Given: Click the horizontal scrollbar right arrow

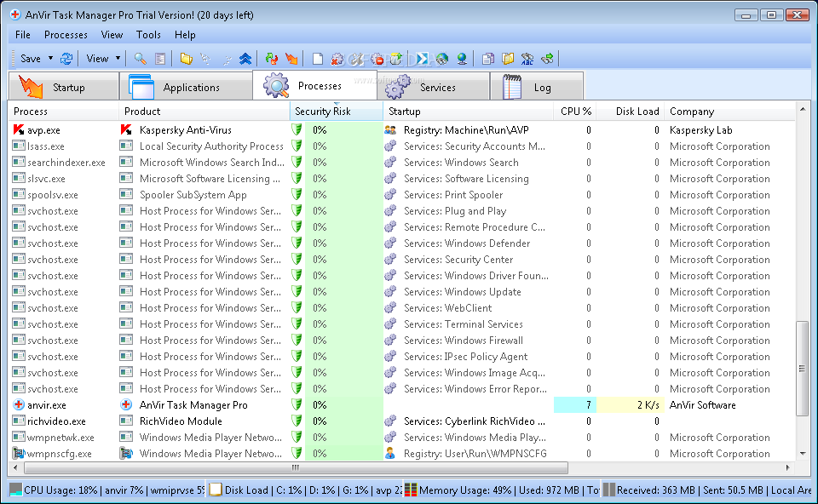Looking at the screenshot, I should point(787,467).
